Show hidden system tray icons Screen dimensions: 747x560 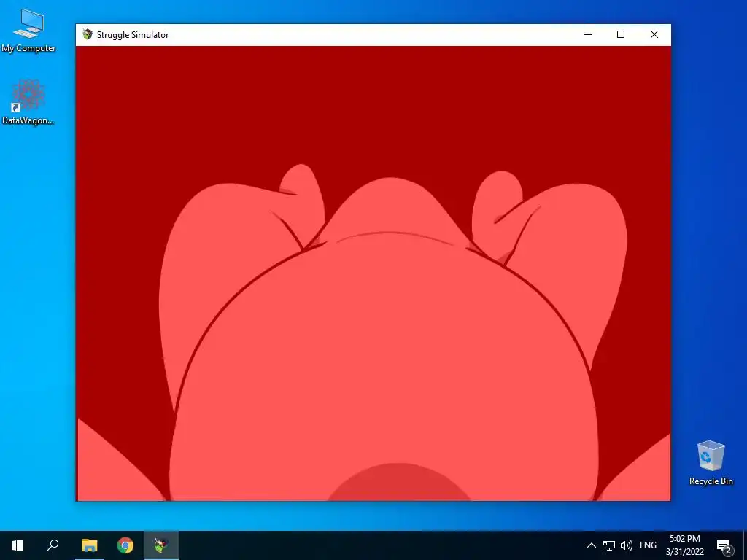591,545
